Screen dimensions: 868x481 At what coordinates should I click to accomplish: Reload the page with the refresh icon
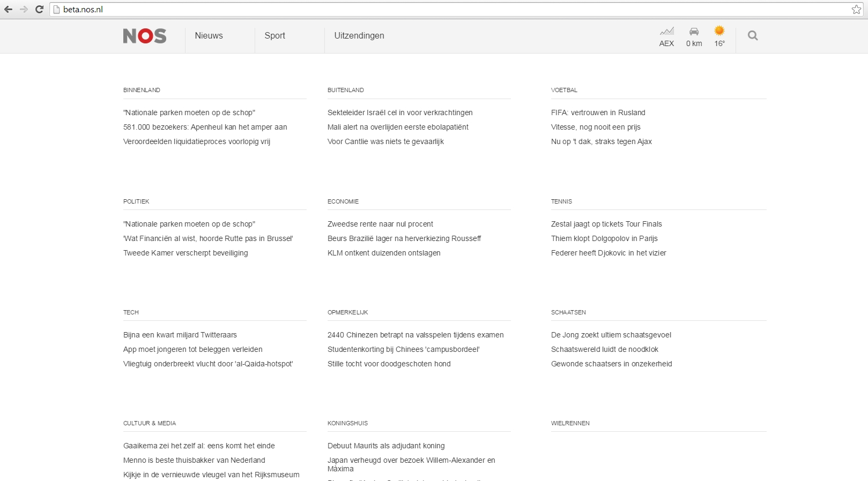coord(39,9)
